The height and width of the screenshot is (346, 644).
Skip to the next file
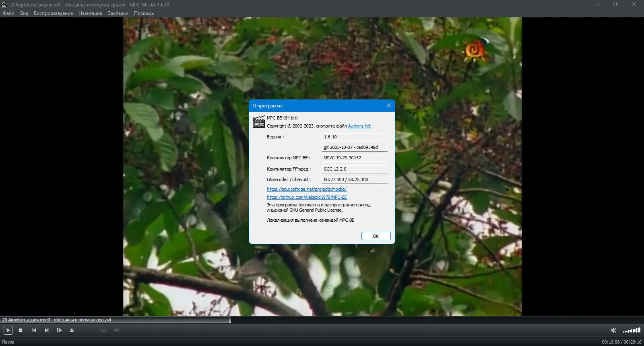[47, 330]
